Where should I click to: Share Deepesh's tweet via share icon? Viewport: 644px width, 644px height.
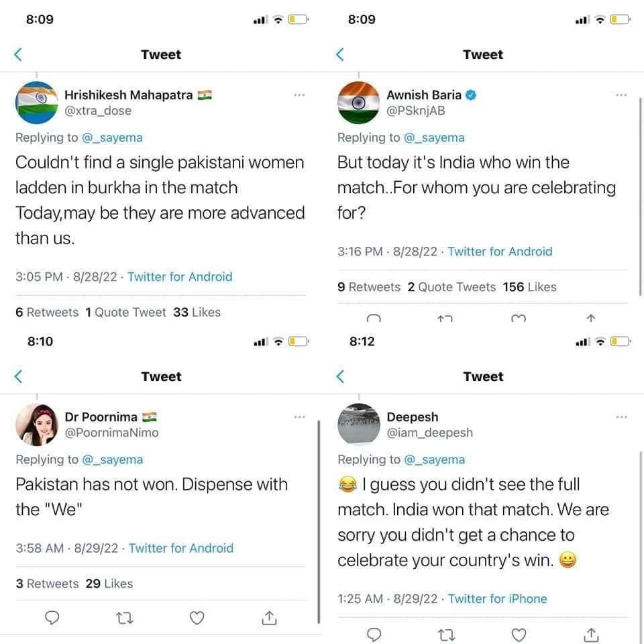coord(590,633)
